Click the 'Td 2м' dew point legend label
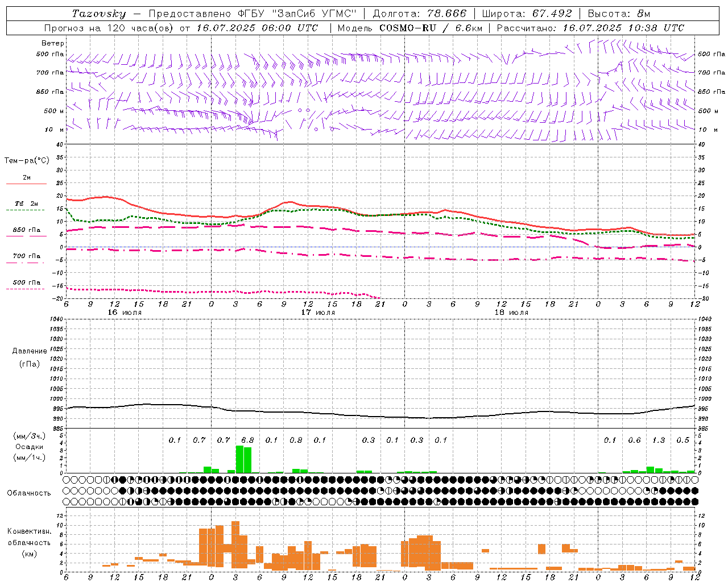 [x=26, y=203]
